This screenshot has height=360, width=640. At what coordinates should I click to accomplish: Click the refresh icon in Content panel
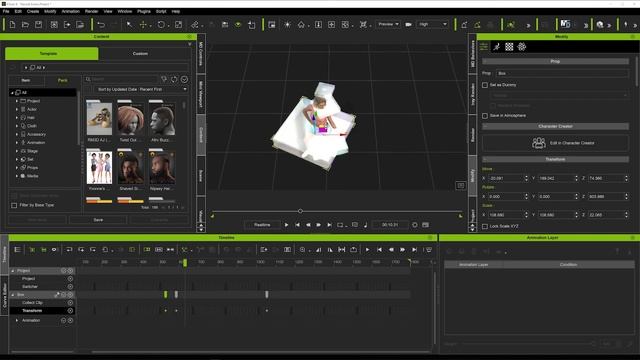pos(174,79)
